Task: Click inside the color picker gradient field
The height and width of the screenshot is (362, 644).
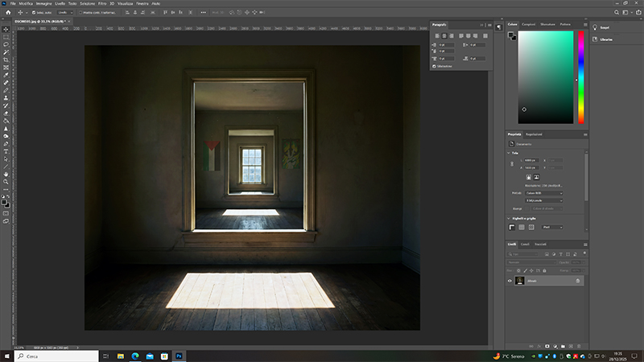Action: point(546,77)
